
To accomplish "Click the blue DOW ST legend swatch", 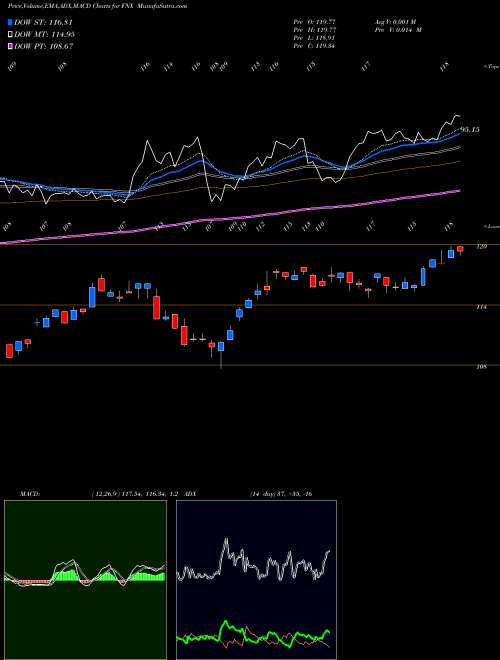I will click(x=11, y=22).
